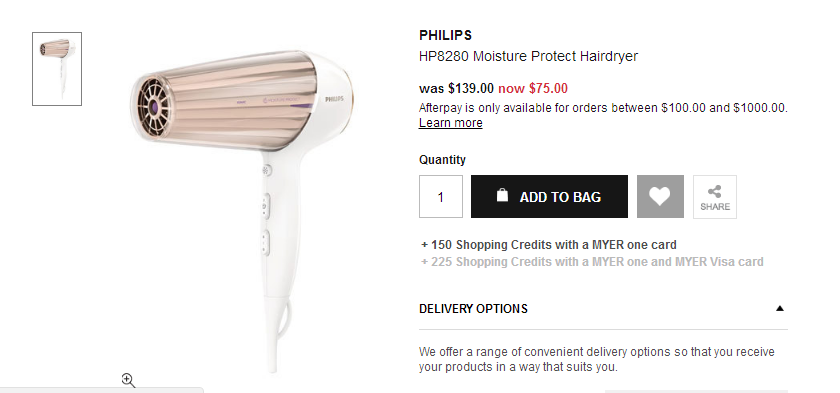Focus the Quantity input box
Image resolution: width=840 pixels, height=393 pixels.
tap(441, 196)
